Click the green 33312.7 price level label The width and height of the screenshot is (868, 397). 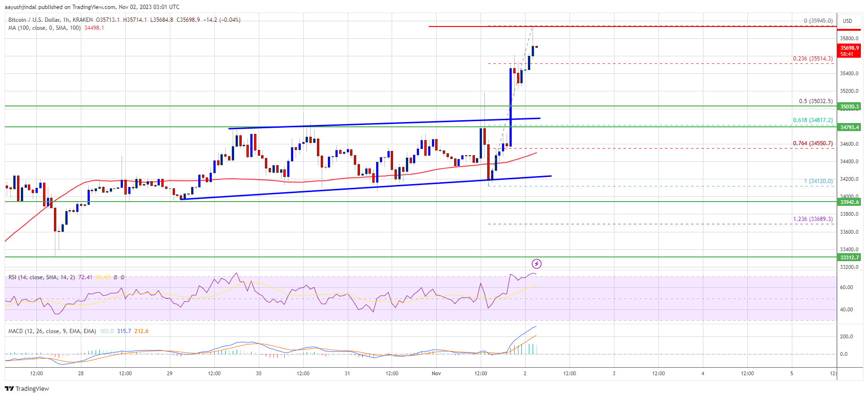tap(849, 257)
